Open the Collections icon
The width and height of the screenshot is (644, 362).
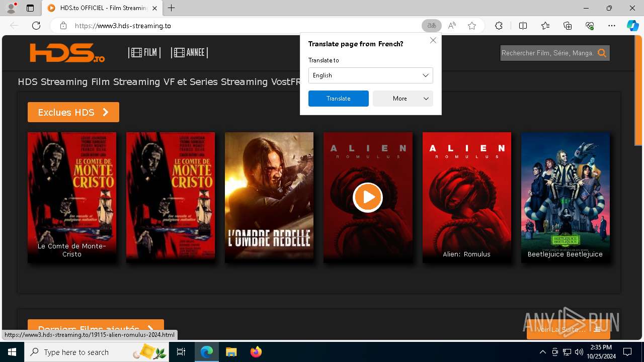[568, 26]
